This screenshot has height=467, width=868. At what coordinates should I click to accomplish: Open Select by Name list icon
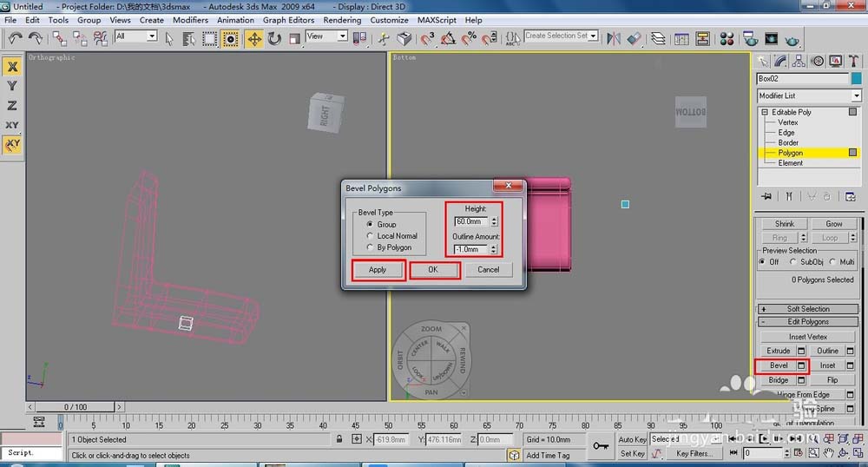188,38
